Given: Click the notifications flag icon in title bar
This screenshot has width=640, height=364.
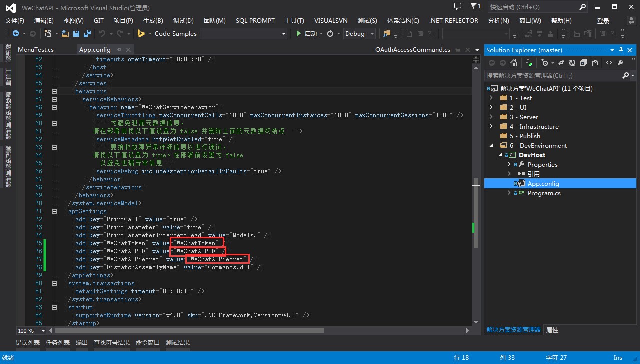Looking at the screenshot, I should coord(474,7).
